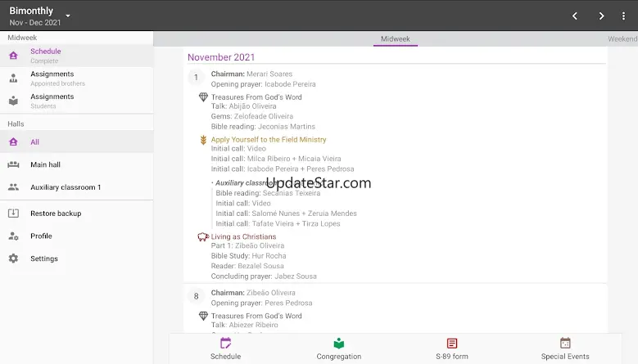This screenshot has width=638, height=364.
Task: Click Opening prayer: Peres Pedrosa
Action: coord(261,303)
